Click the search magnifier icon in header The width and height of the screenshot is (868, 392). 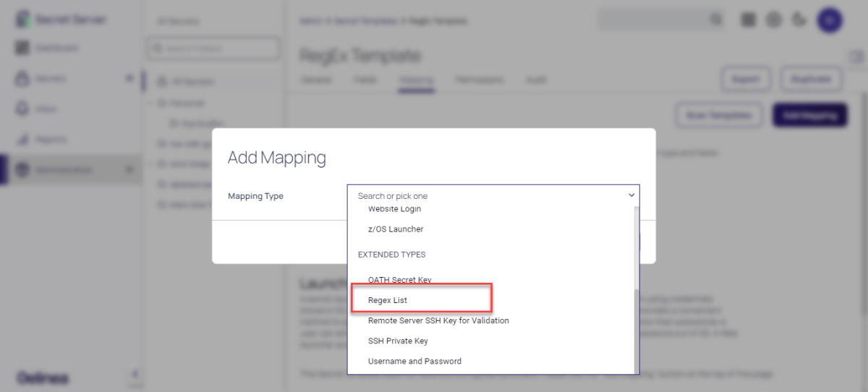(x=715, y=20)
